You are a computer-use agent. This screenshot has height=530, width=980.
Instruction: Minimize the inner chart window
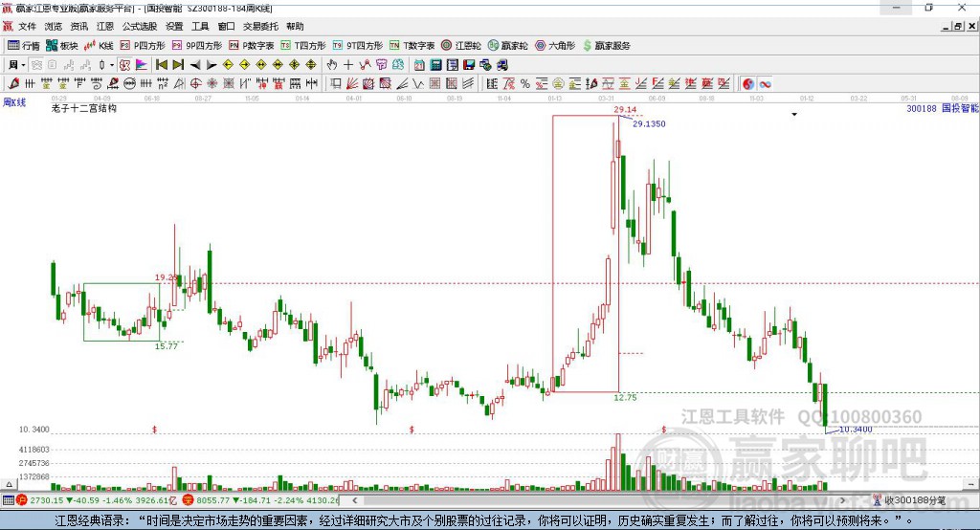947,26
